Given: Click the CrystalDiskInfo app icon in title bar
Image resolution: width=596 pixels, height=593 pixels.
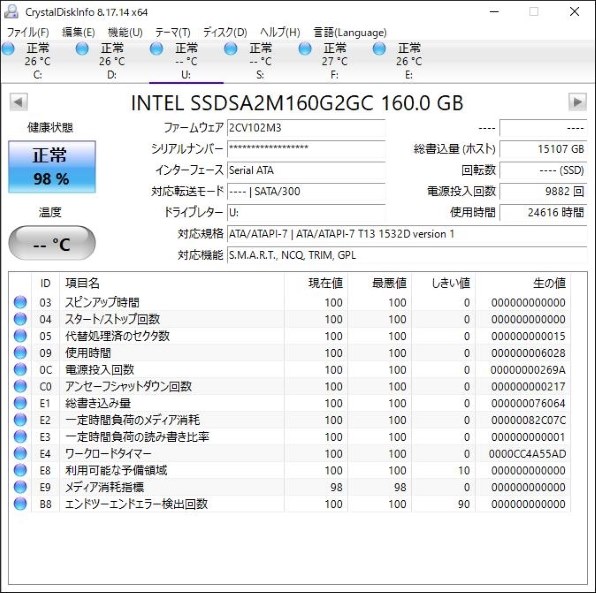Looking at the screenshot, I should [x=11, y=11].
